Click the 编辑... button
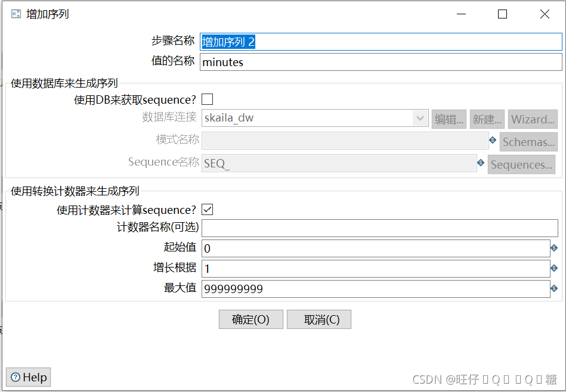 point(449,119)
